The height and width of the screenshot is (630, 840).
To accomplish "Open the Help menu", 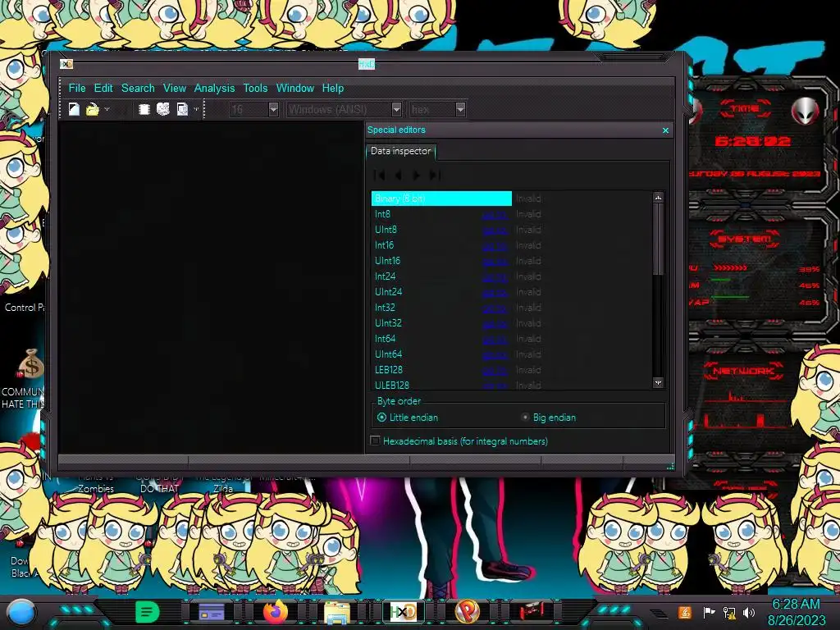I will pos(333,88).
